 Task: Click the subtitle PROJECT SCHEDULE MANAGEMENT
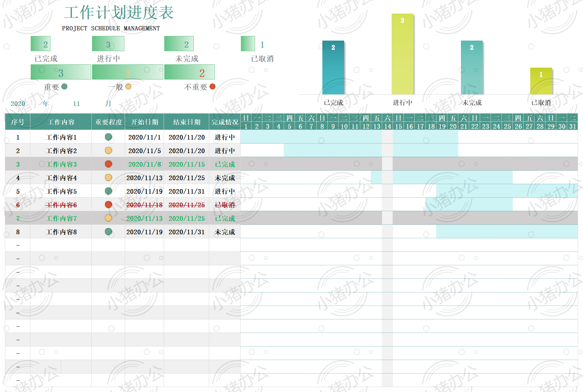pyautogui.click(x=111, y=28)
